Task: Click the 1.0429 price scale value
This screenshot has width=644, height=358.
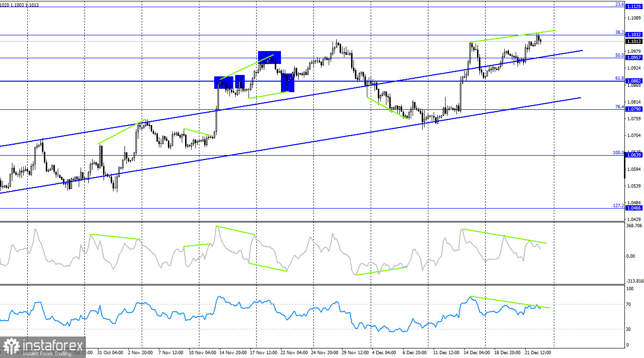Action: pyautogui.click(x=635, y=219)
